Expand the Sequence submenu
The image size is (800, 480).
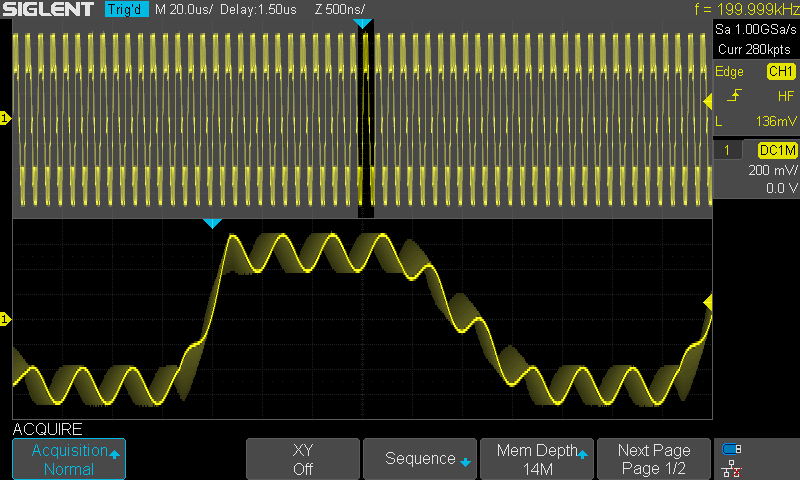coord(419,459)
